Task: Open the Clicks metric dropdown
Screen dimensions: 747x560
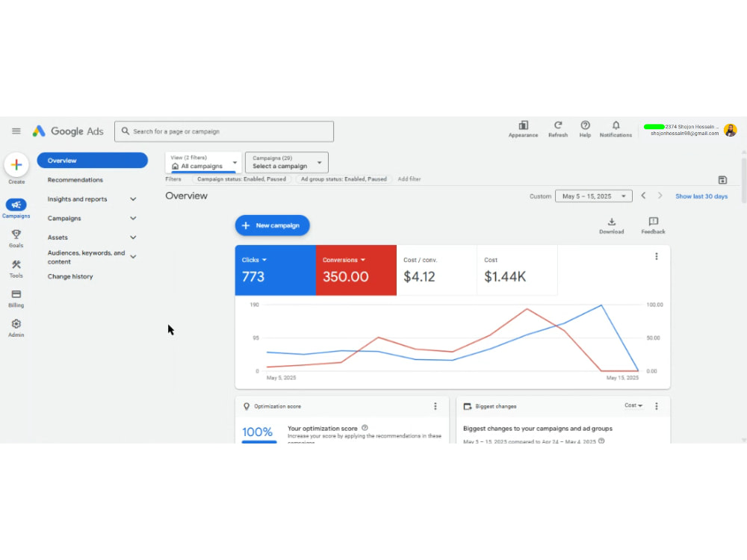Action: [x=254, y=260]
